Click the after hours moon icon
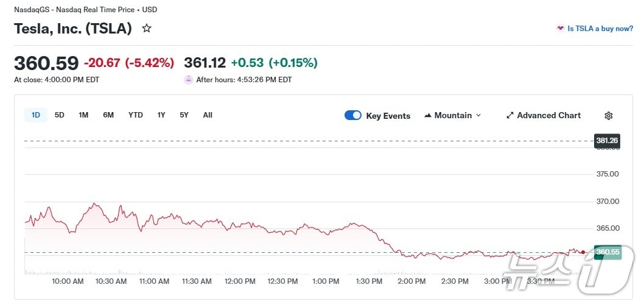The height and width of the screenshot is (304, 644). (x=189, y=80)
